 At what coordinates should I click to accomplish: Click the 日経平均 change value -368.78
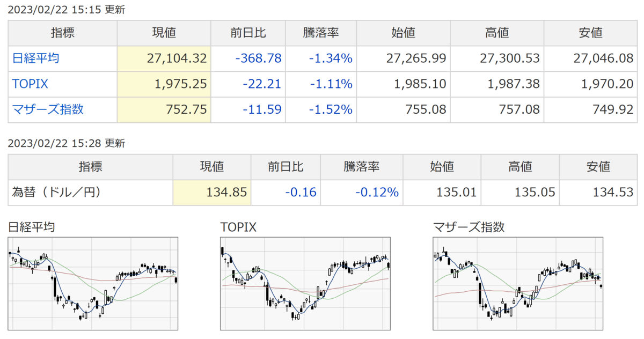point(259,58)
